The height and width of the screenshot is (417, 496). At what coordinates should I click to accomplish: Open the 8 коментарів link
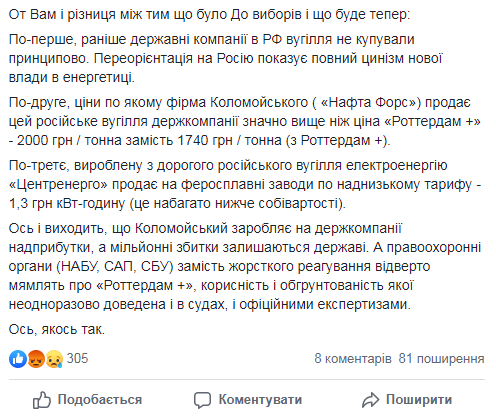(x=353, y=359)
